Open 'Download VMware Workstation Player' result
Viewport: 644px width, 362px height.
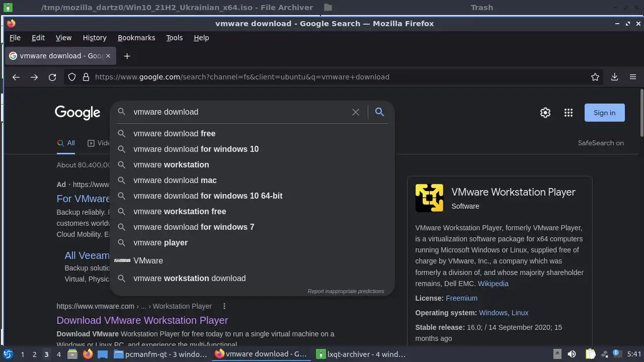coord(142,320)
